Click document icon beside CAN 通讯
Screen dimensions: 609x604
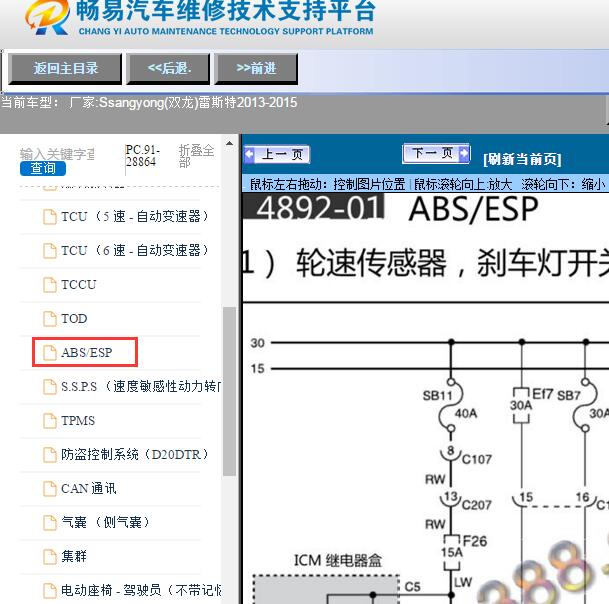[x=50, y=489]
